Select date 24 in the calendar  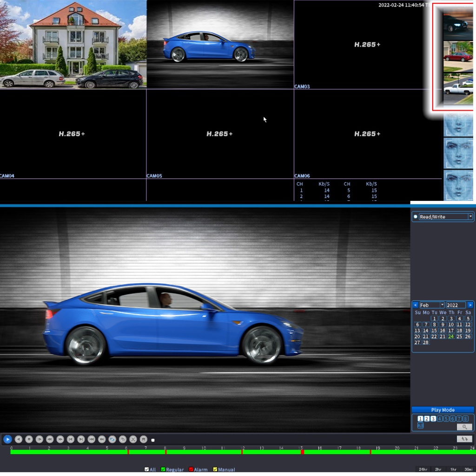click(x=450, y=337)
